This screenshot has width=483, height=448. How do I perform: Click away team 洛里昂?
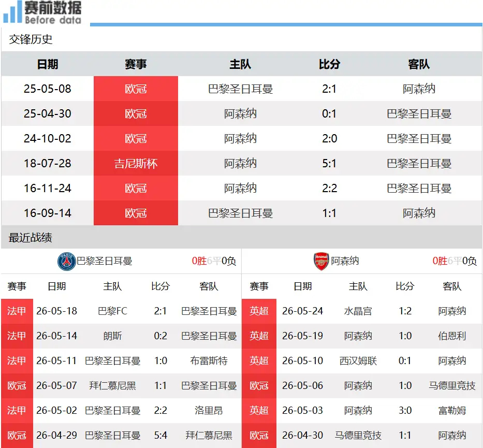click(209, 410)
